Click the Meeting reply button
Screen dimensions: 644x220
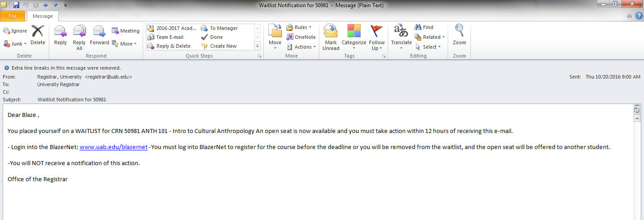[x=126, y=31]
